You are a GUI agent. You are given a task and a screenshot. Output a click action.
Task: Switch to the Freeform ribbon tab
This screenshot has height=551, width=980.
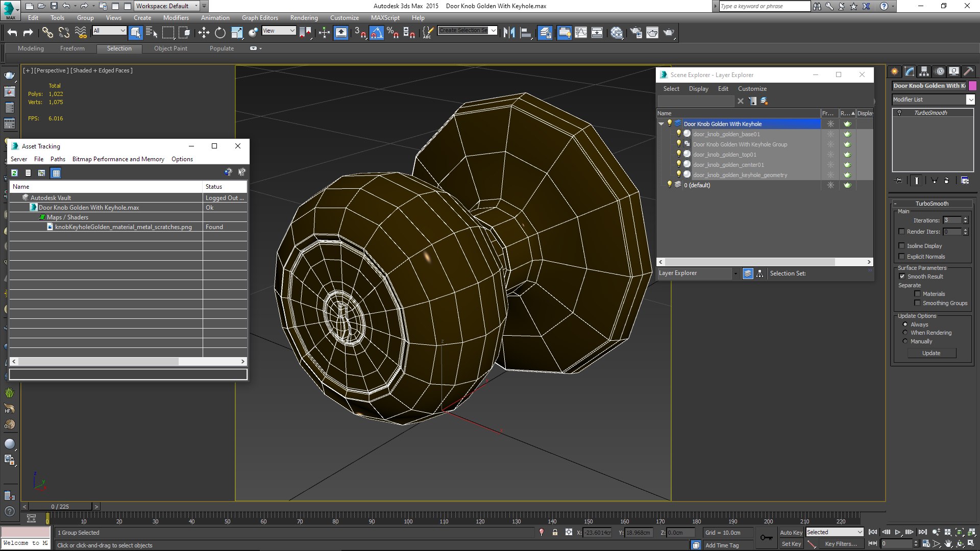click(x=72, y=48)
